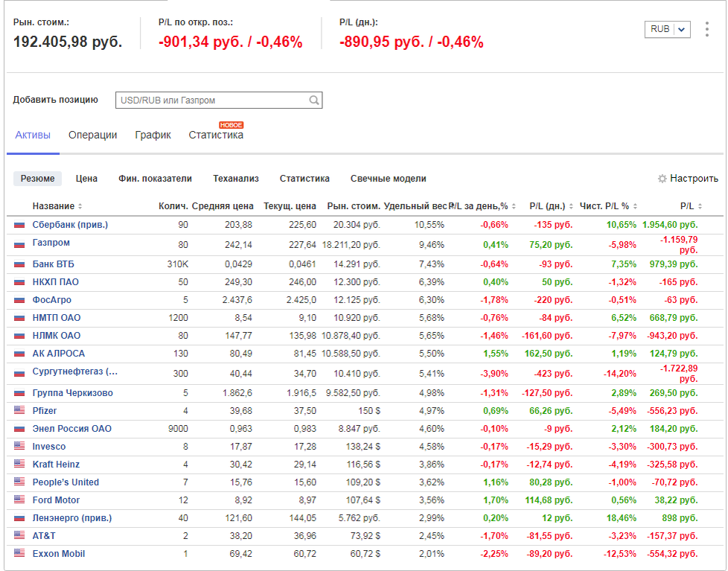The image size is (728, 571).
Task: Switch to the График tab
Action: coord(153,135)
